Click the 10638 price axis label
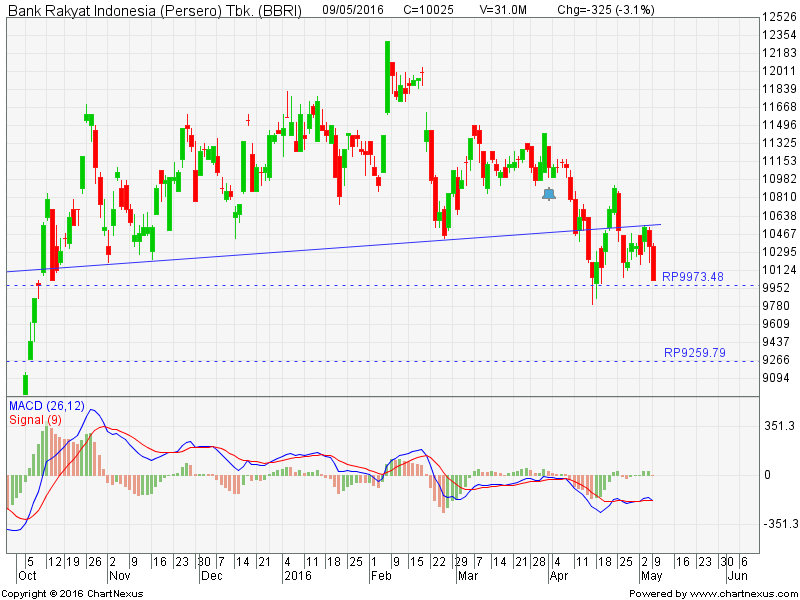This screenshot has height=600, width=800. tap(779, 215)
